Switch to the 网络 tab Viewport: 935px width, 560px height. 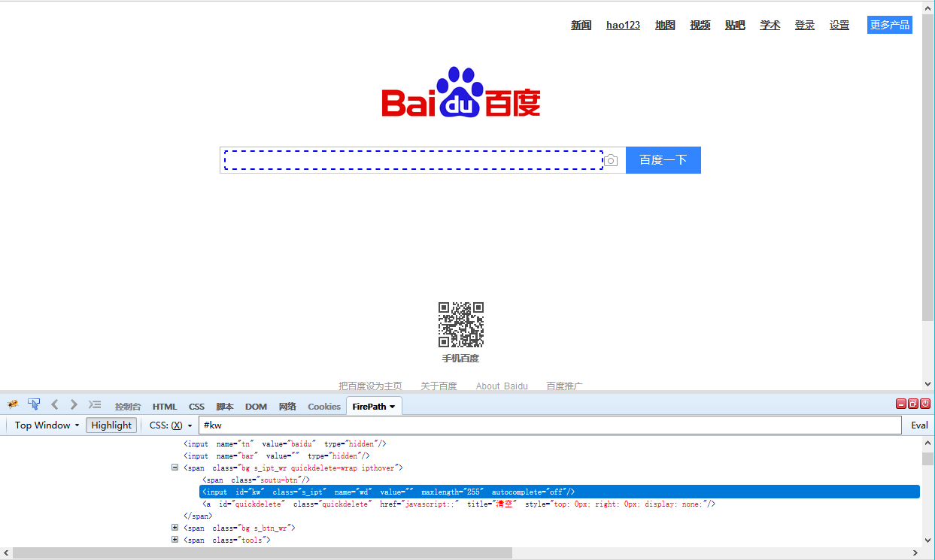287,407
